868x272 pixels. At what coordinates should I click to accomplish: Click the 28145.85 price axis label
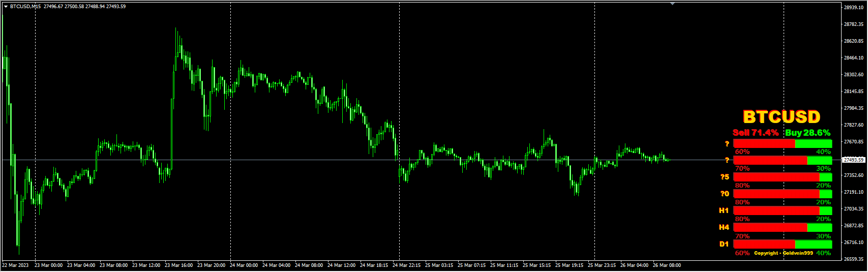point(854,92)
